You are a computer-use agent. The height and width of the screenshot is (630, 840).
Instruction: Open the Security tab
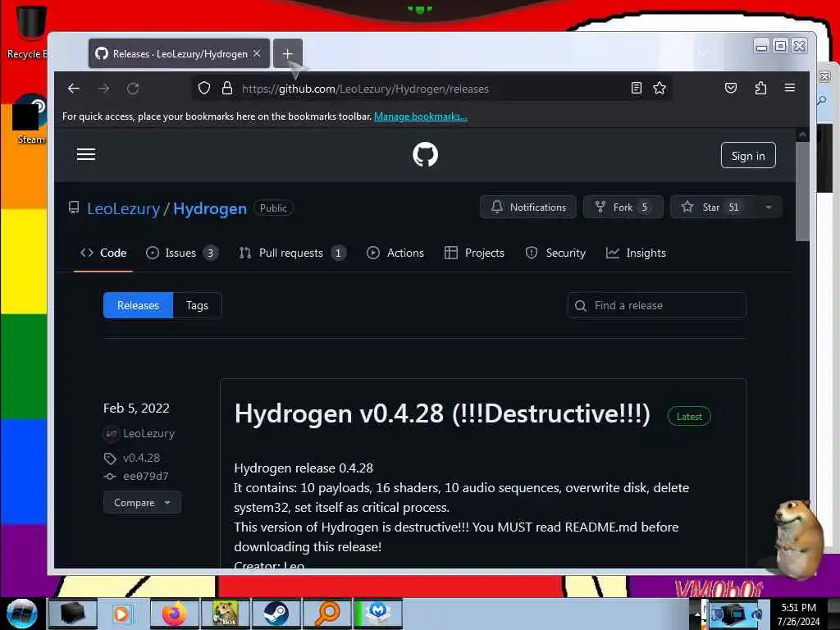[x=555, y=253]
